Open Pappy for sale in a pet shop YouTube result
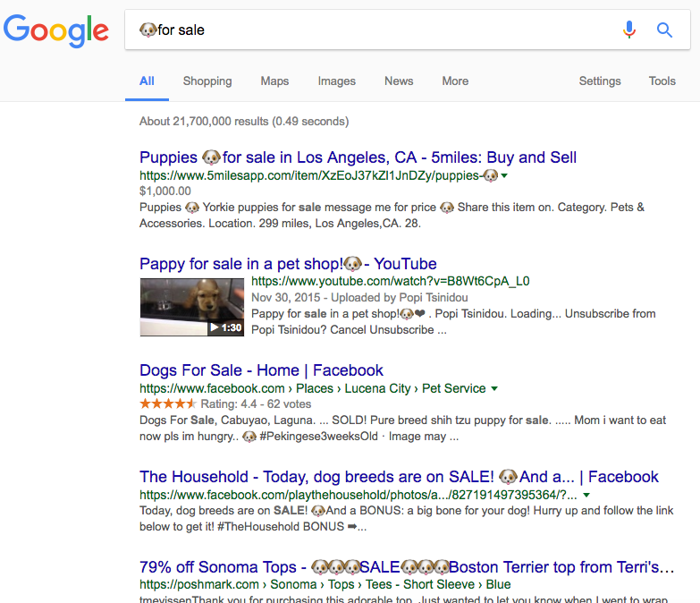The height and width of the screenshot is (603, 700). tap(288, 264)
